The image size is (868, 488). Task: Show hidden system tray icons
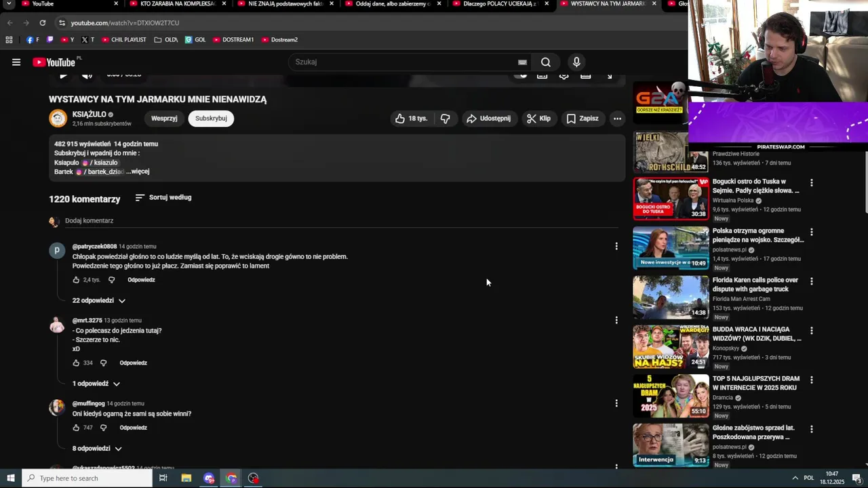(795, 479)
